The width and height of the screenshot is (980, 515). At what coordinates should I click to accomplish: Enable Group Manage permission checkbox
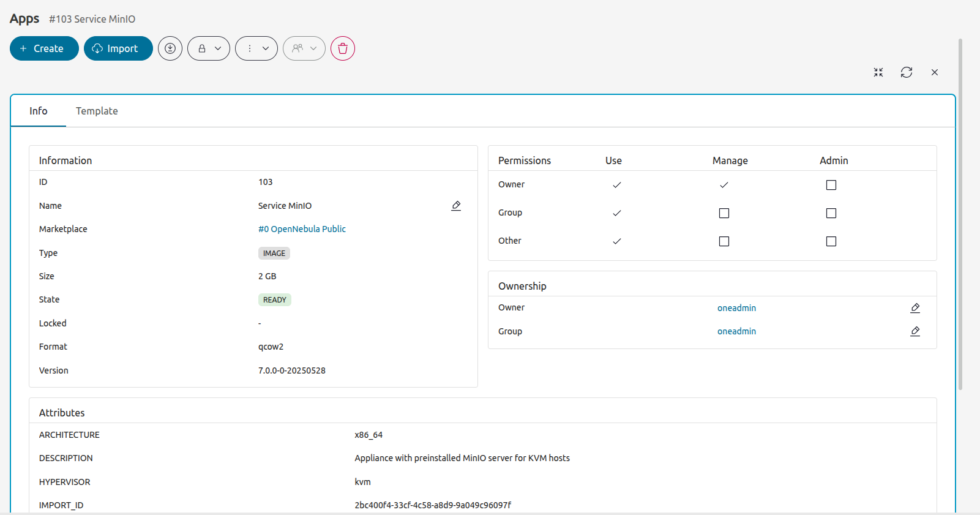[724, 213]
